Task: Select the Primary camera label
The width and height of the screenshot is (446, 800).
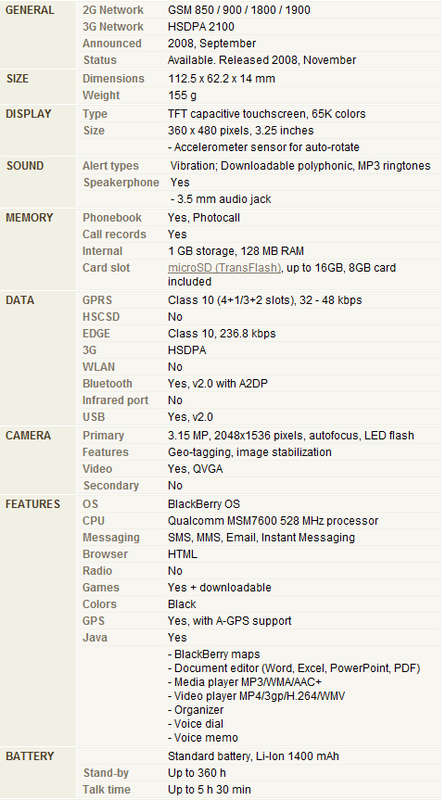Action: [x=103, y=436]
